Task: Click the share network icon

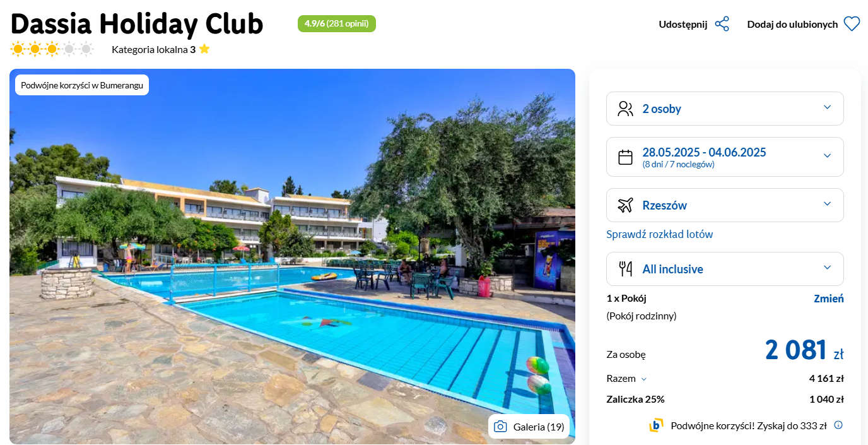Action: pos(722,24)
